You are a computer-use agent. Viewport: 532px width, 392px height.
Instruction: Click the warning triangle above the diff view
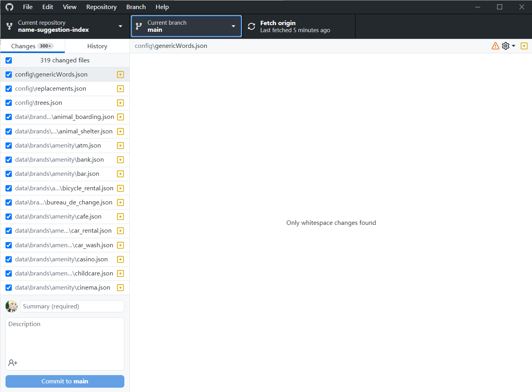[495, 46]
